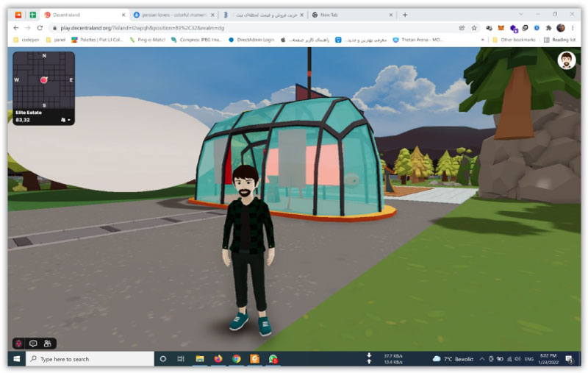588x373 pixels.
Task: Expand the users dropdown below the minimap
Action: [66, 119]
